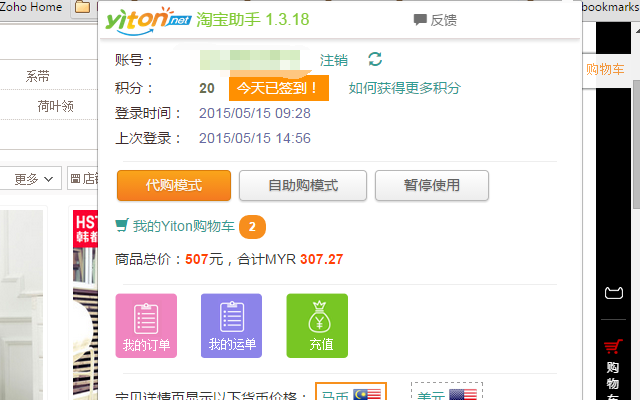
Task: Open 我的订单 pink tile
Action: click(146, 326)
